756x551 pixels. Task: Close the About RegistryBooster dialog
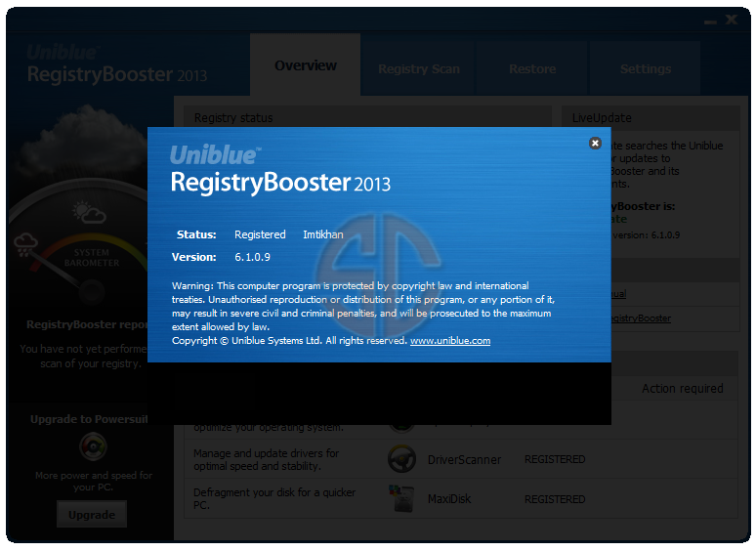595,144
